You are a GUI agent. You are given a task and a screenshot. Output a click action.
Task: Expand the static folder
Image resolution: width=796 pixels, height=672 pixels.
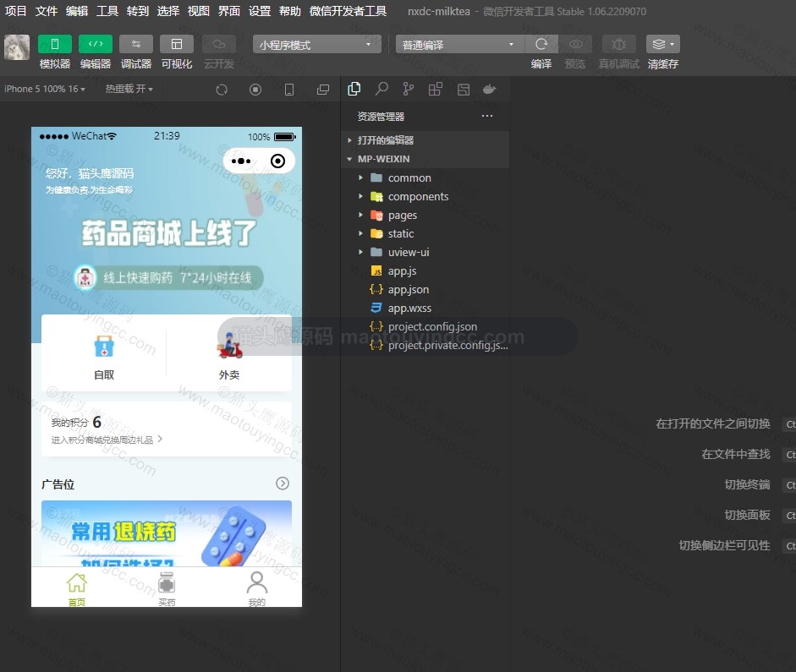point(425,233)
